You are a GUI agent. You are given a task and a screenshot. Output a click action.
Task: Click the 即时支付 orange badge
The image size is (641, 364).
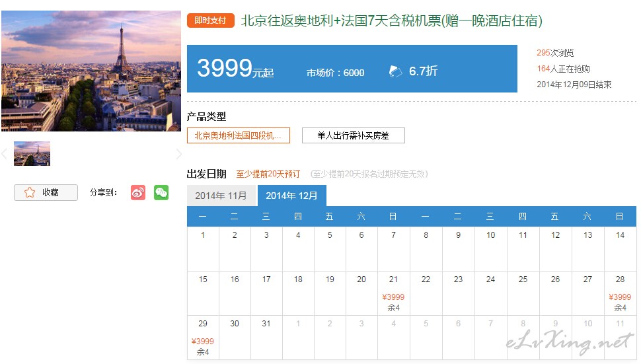[211, 20]
